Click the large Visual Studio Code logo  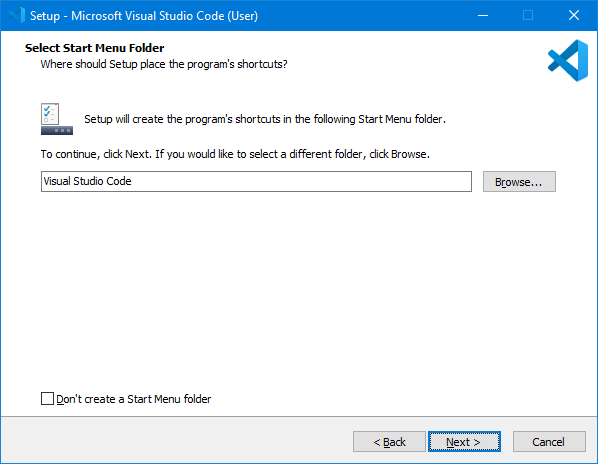(568, 60)
